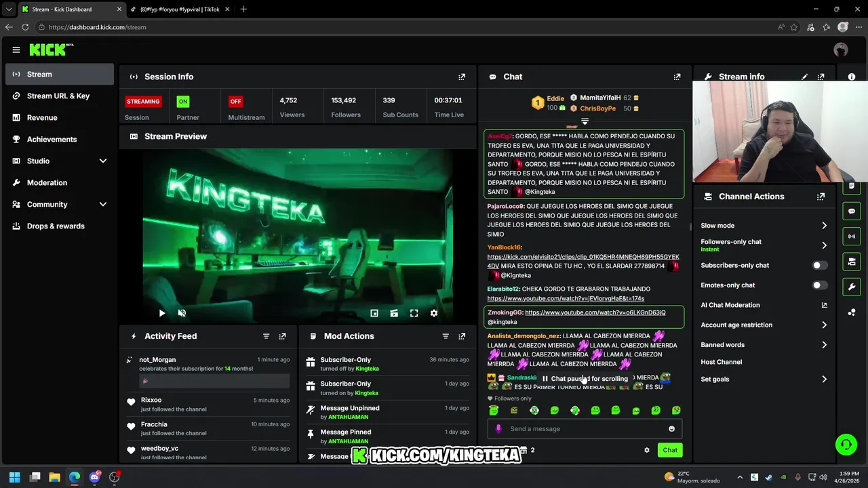Pop out the Activity Feed panel
This screenshot has height=488, width=868.
[282, 336]
